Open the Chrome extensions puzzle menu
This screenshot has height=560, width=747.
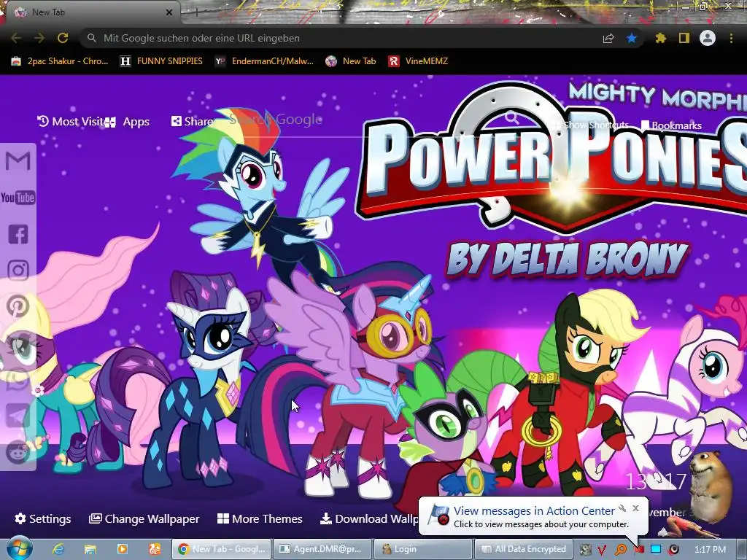point(660,38)
